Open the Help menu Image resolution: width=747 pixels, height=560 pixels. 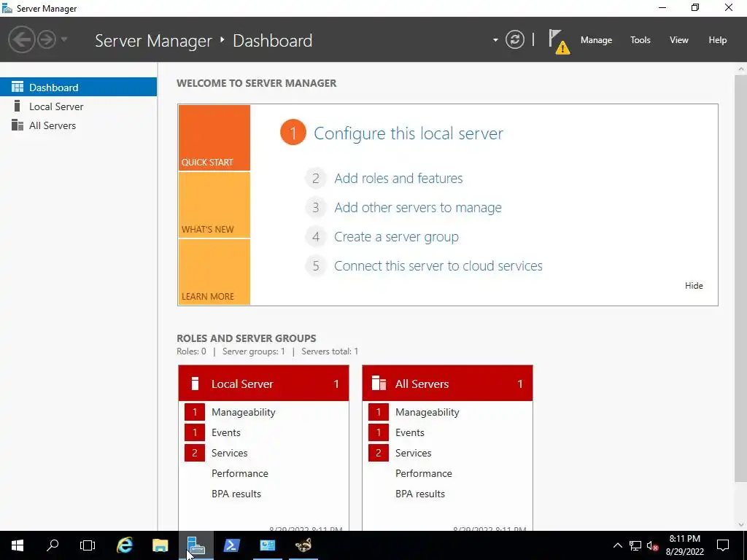tap(718, 40)
